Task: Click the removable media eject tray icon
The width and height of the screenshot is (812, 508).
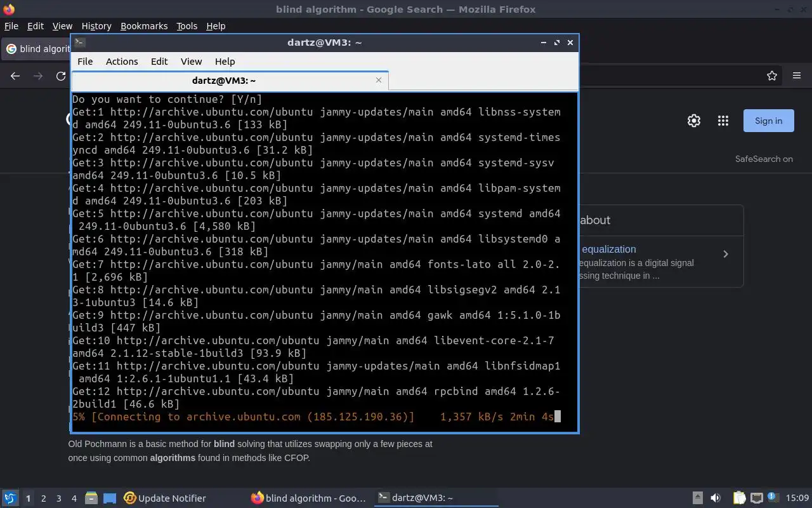Action: click(x=697, y=498)
